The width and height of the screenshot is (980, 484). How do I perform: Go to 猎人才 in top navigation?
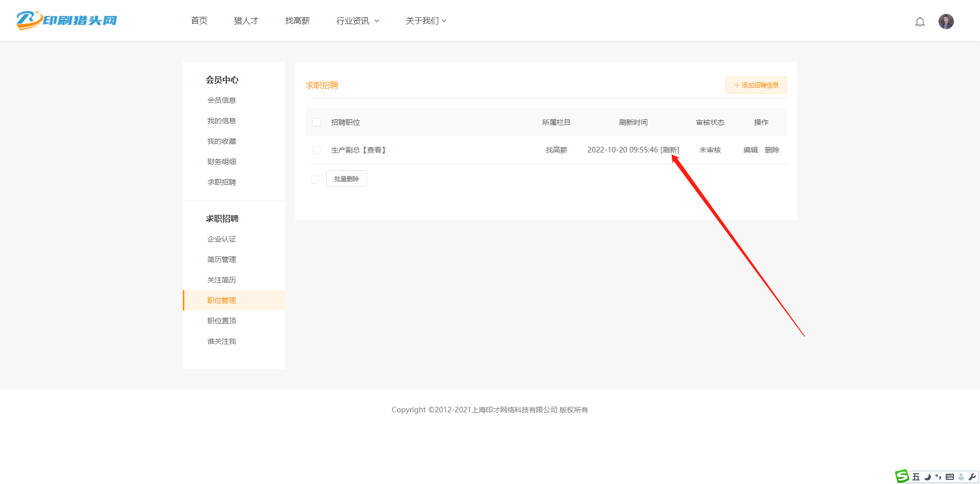click(x=246, y=21)
